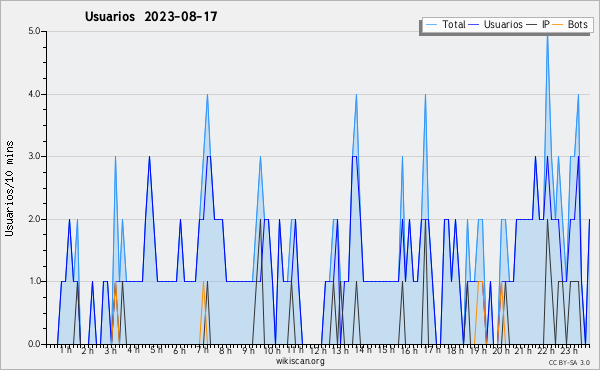Image resolution: width=600 pixels, height=370 pixels.
Task: Click the 21 h x-axis label
Action: click(523, 351)
